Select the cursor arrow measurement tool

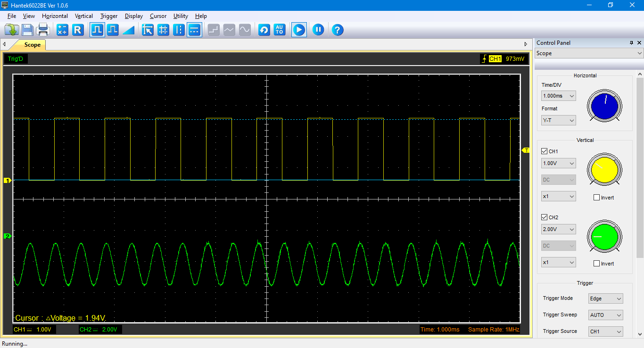pyautogui.click(x=147, y=30)
